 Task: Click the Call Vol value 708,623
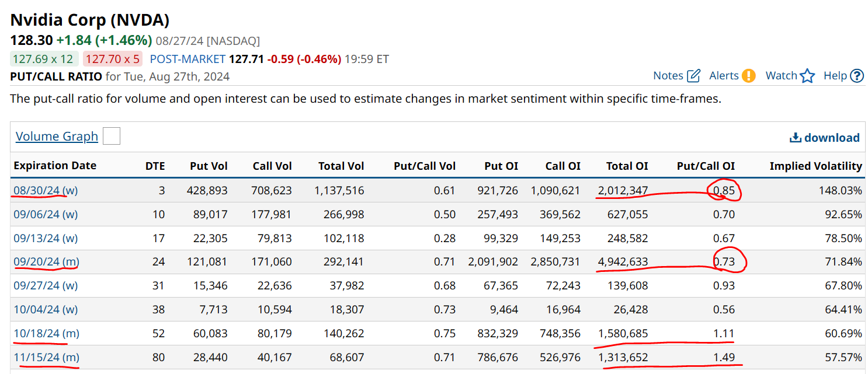pos(272,190)
